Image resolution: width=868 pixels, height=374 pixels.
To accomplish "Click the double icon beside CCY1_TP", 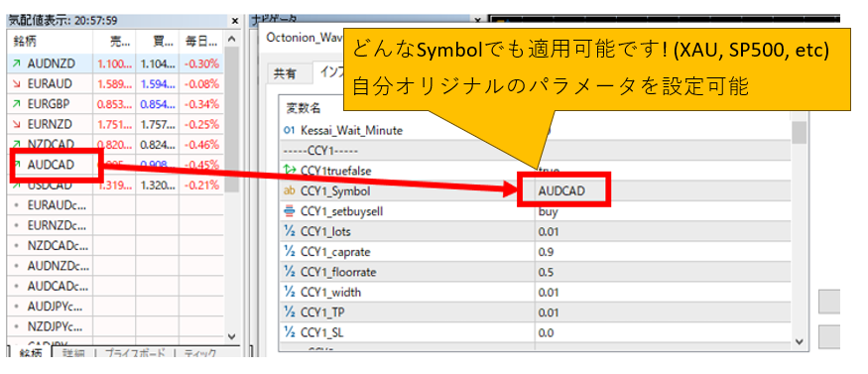I will tap(289, 312).
